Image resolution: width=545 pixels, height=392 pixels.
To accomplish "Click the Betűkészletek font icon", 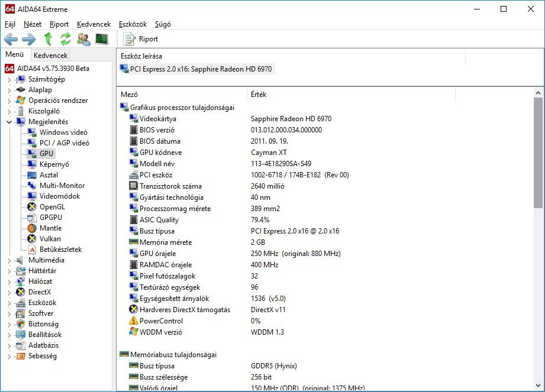I will (32, 250).
